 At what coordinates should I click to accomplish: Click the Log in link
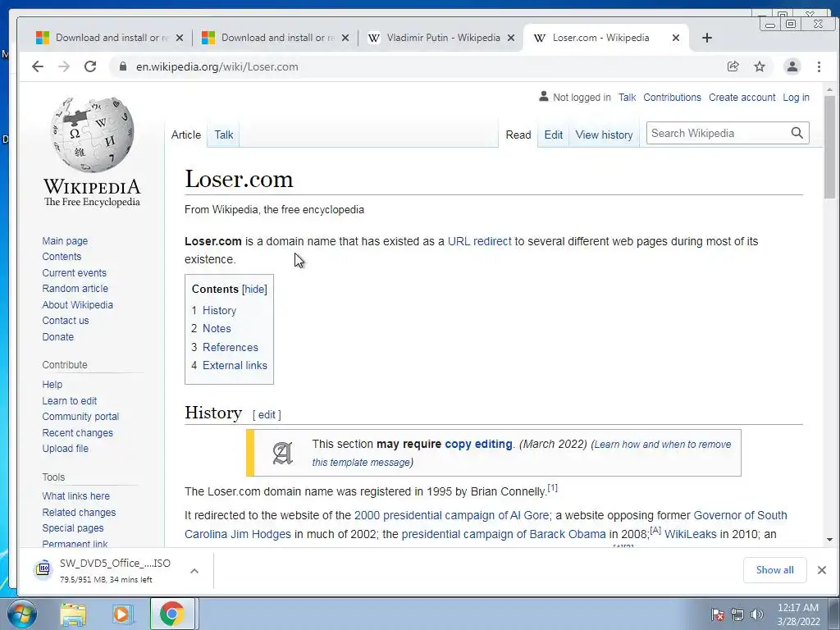[796, 98]
